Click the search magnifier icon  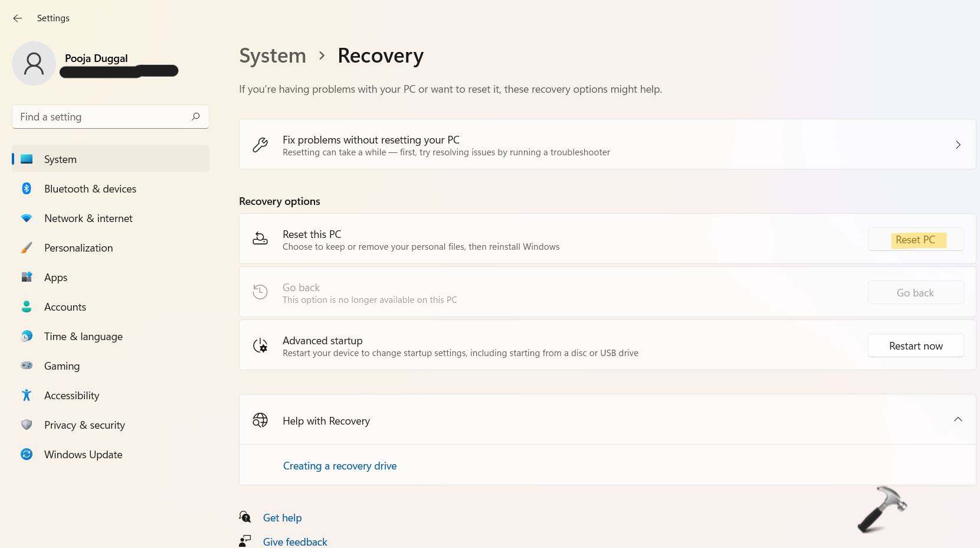tap(196, 117)
